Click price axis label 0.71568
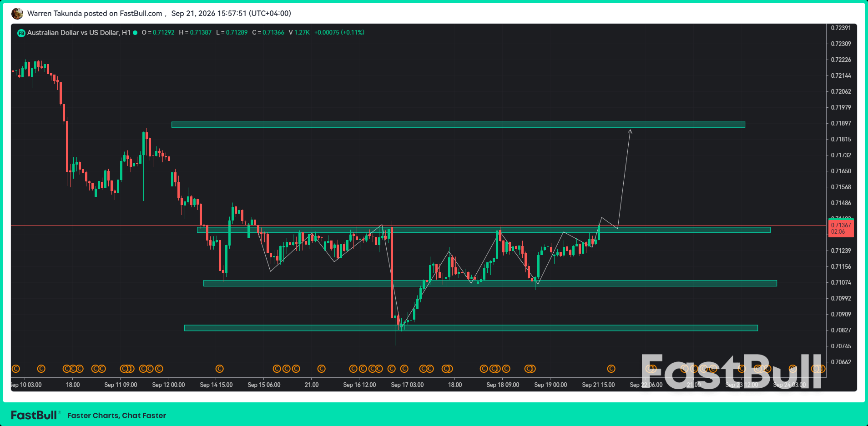The height and width of the screenshot is (426, 868). tap(841, 187)
